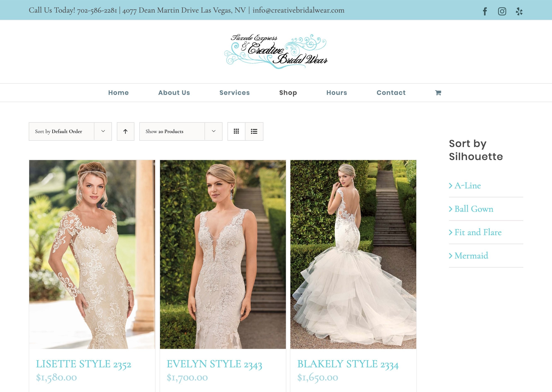Open the shopping cart icon
This screenshot has height=392, width=552.
pyautogui.click(x=438, y=92)
